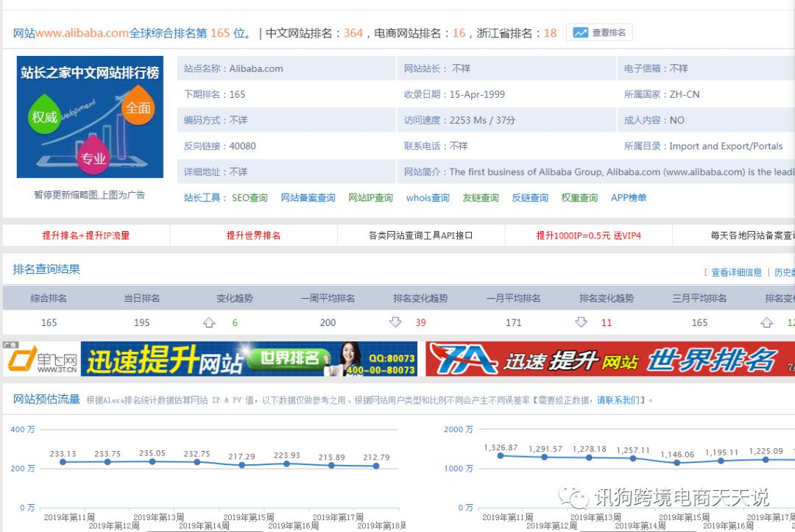This screenshot has width=795, height=532.
Task: Select the 1,225.09 data point on right chart
Action: click(766, 460)
